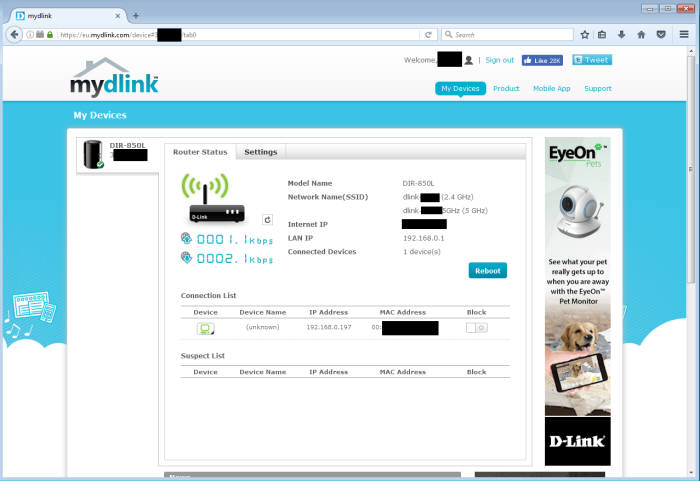The height and width of the screenshot is (481, 700).
Task: Click the reload button in the address bar
Action: 428,35
